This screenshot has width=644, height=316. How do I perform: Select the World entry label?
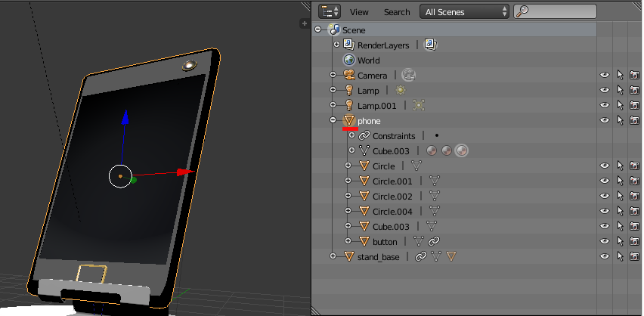(x=368, y=60)
